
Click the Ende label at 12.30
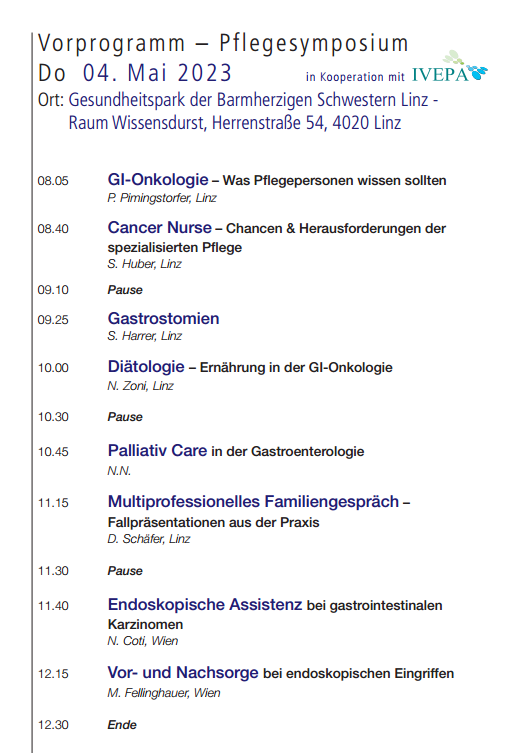click(122, 725)
